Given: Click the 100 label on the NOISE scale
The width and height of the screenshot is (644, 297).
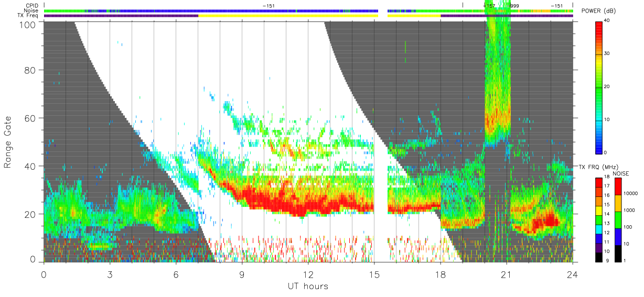Looking at the screenshot, I should (628, 227).
